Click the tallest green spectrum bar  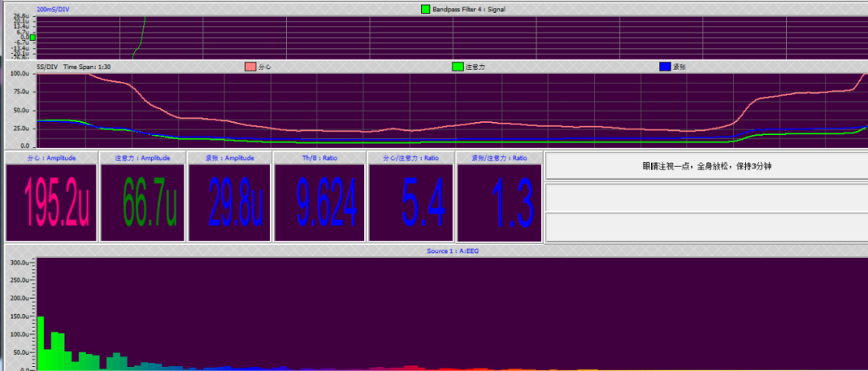40,343
